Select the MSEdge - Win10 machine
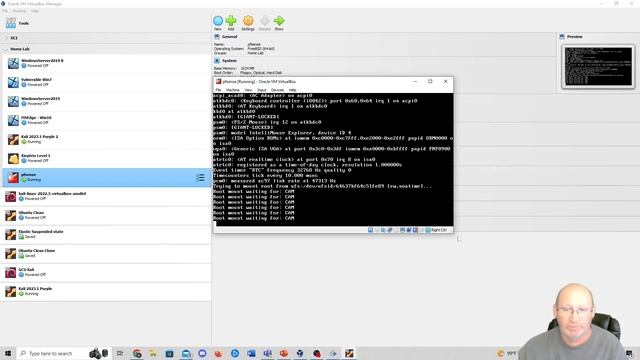The height and width of the screenshot is (360, 640). click(107, 120)
